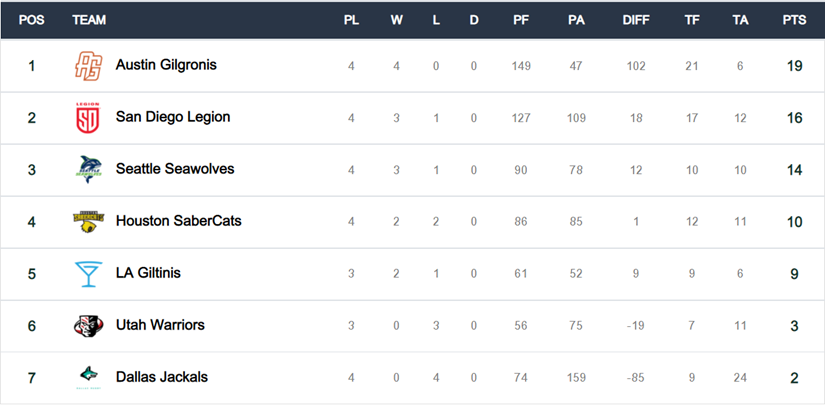
Task: Open the Austin Gilgronis team name link
Action: click(166, 65)
